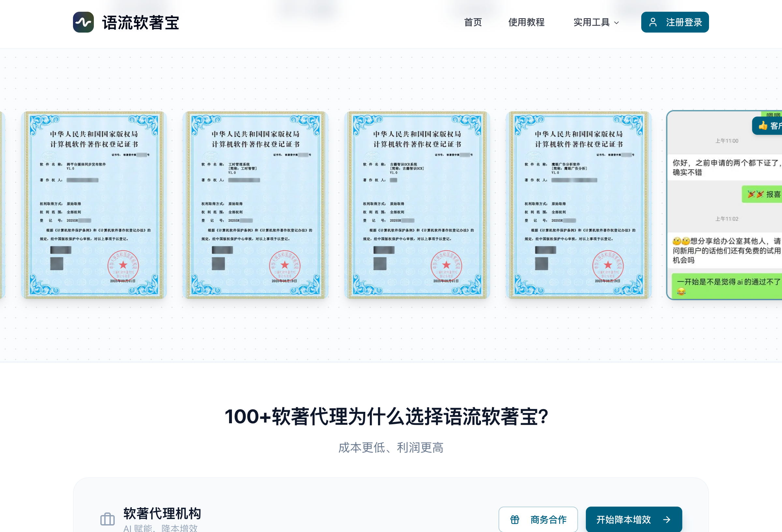Click the 语流软著宝 brand name
The height and width of the screenshot is (532, 782).
point(141,22)
